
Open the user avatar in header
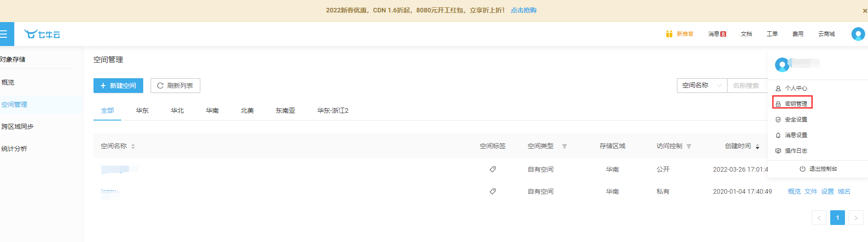click(858, 34)
